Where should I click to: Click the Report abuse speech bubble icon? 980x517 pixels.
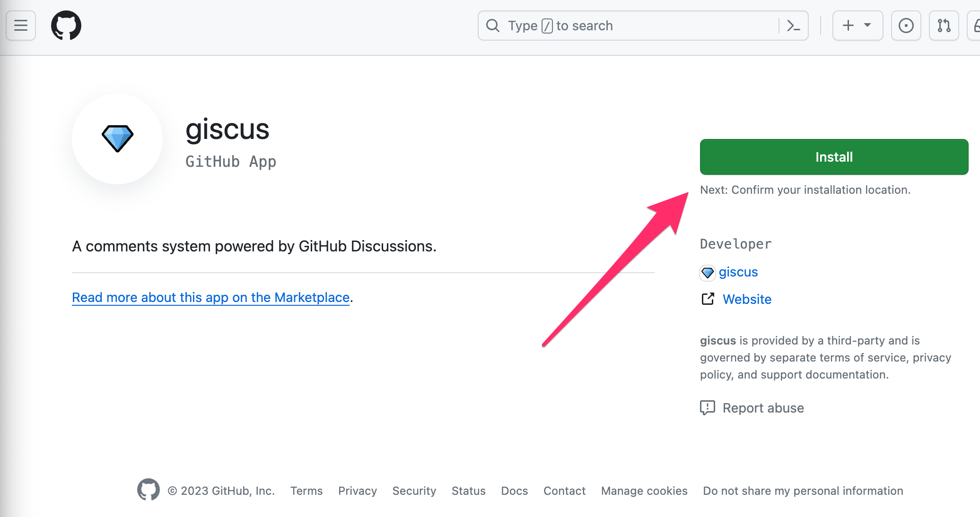pos(708,407)
